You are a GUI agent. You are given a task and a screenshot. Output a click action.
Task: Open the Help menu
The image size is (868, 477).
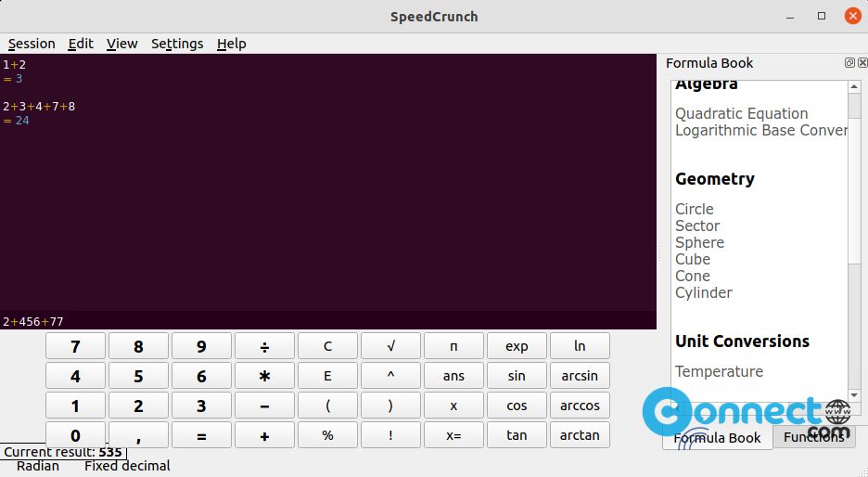(x=232, y=44)
